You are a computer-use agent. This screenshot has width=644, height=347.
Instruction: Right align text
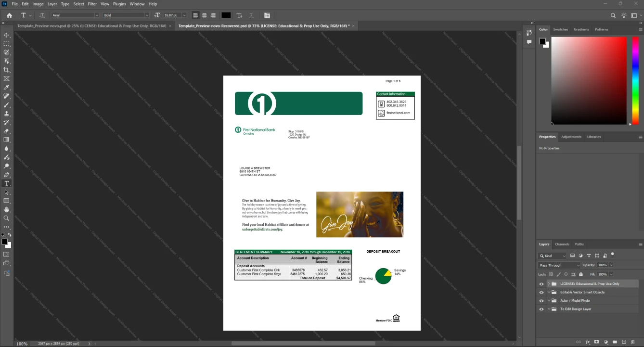pos(213,15)
